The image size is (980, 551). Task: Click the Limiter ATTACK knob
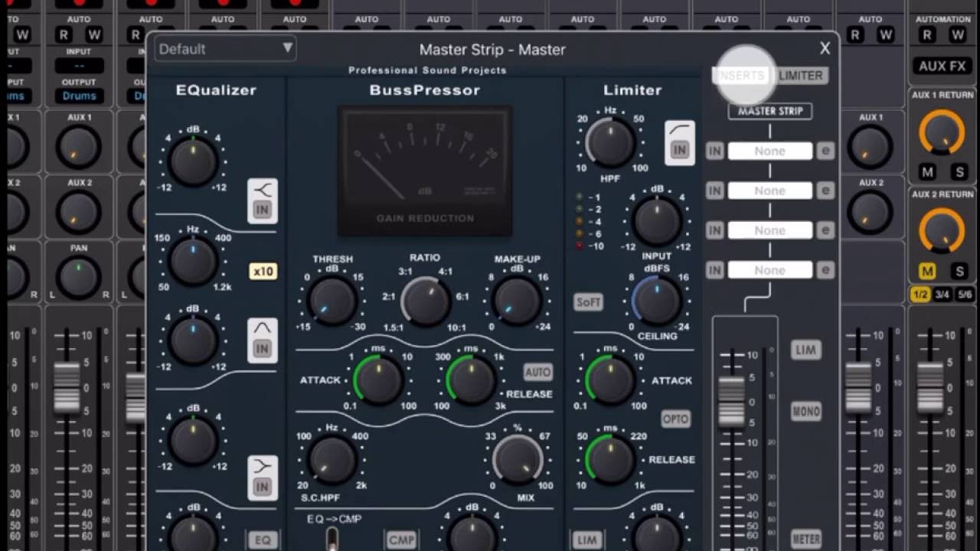point(610,380)
